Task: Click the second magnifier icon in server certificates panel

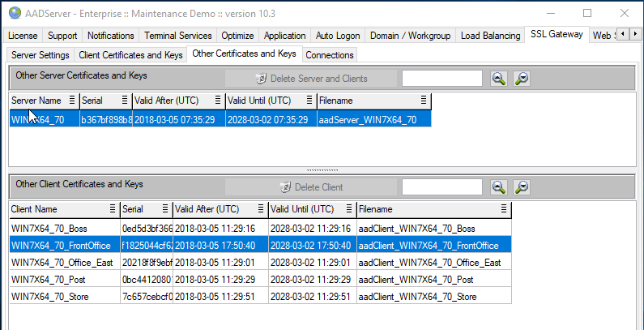Action: click(522, 79)
